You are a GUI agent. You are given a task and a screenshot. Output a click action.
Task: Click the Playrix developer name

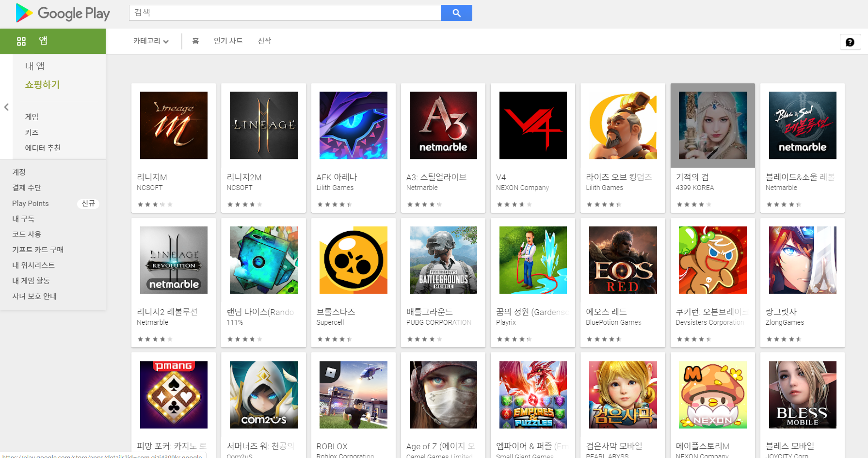click(506, 322)
